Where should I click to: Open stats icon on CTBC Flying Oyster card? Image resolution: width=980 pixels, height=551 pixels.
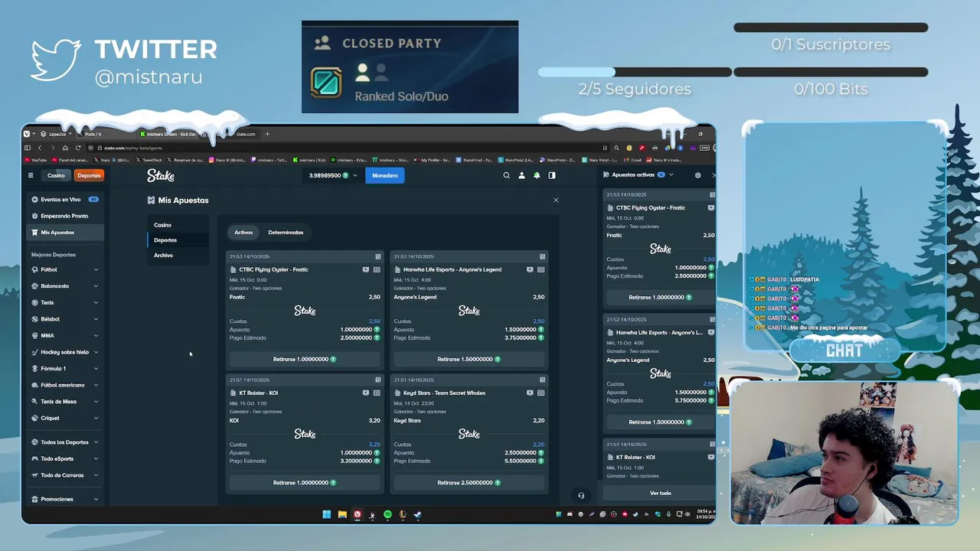377,269
